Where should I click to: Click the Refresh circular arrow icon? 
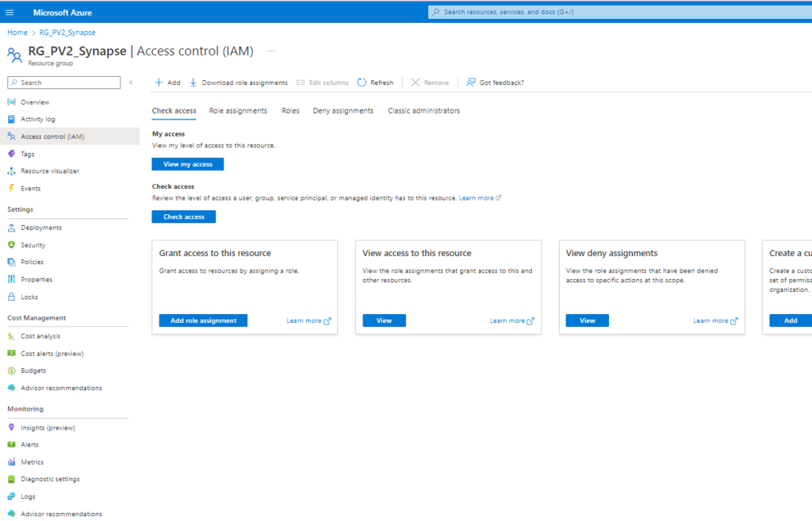pyautogui.click(x=362, y=82)
